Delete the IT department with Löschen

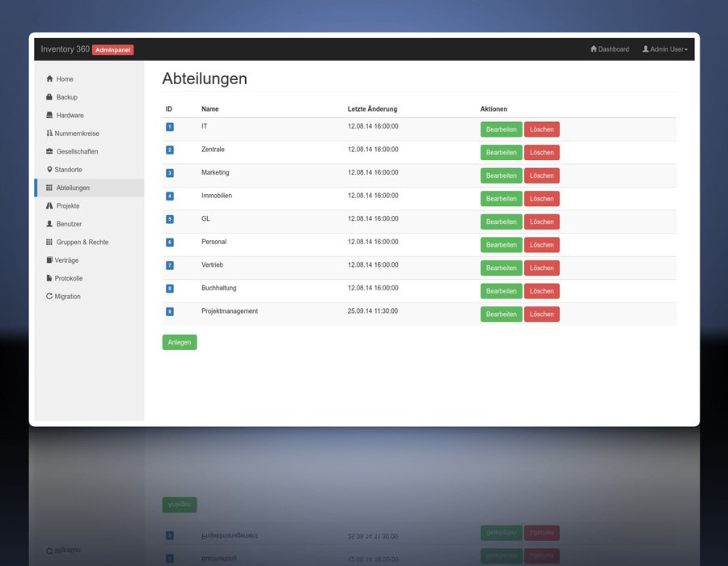pyautogui.click(x=542, y=129)
